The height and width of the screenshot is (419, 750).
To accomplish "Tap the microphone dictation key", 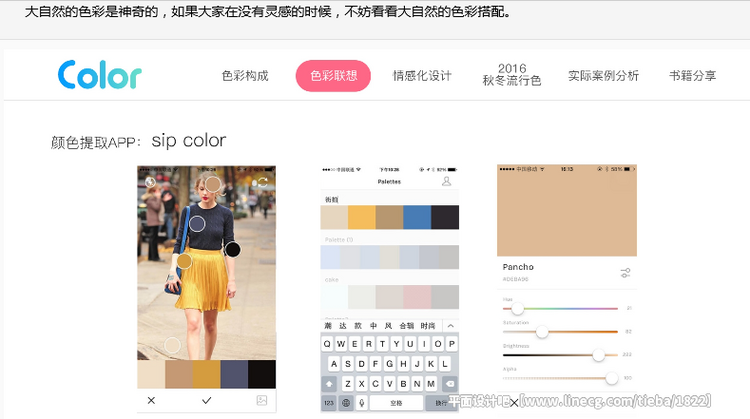I will coord(362,403).
